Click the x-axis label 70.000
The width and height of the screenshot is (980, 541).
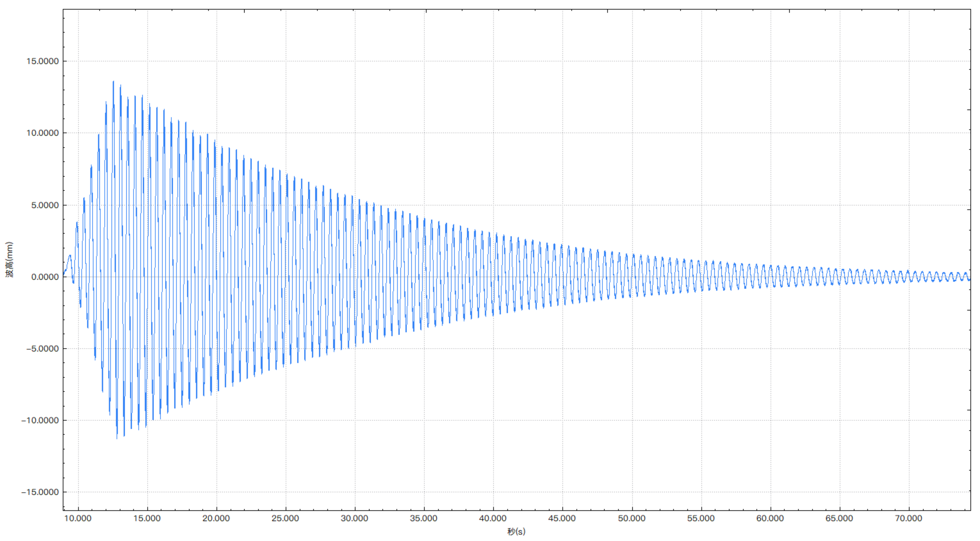909,519
